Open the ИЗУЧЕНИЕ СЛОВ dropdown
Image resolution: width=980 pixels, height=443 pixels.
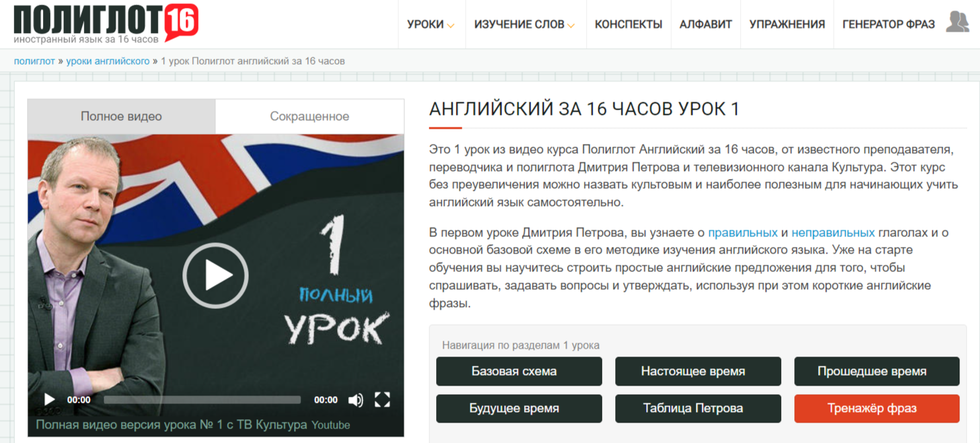[x=521, y=24]
